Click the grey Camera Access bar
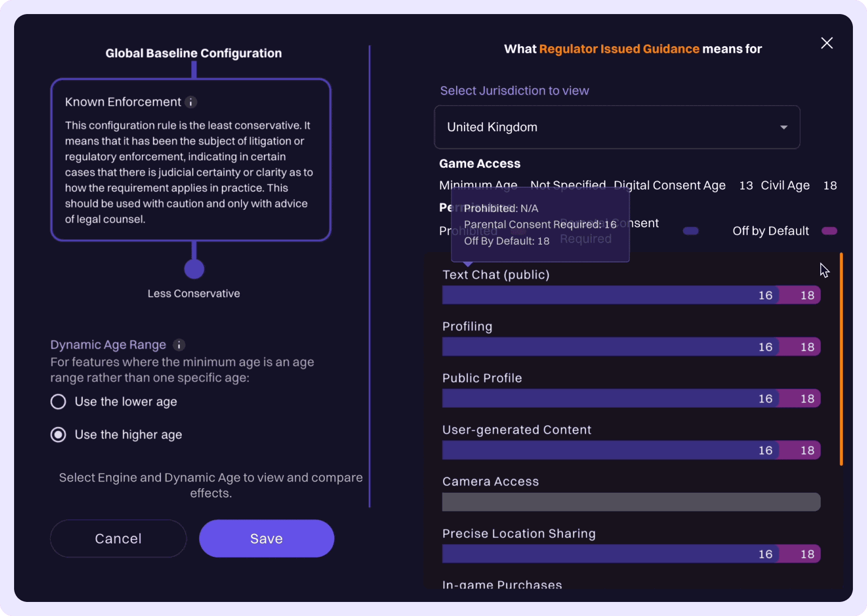 click(631, 502)
